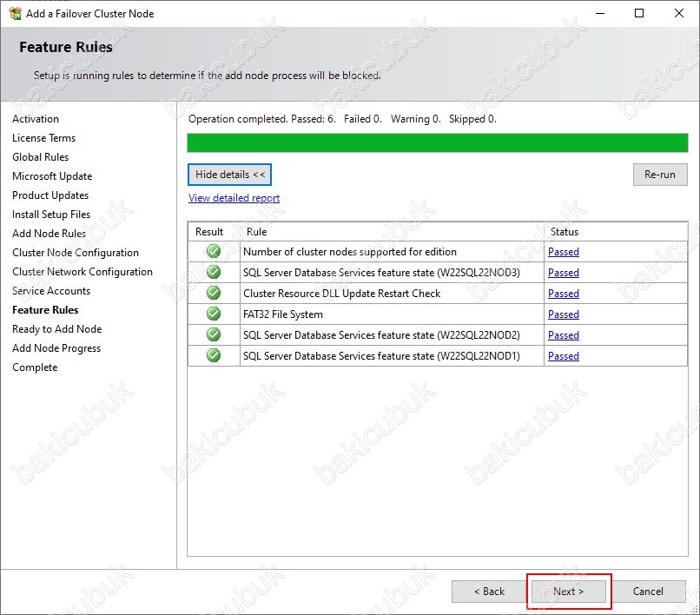
Task: Click the SQL Server setup icon in title bar
Action: coord(15,13)
